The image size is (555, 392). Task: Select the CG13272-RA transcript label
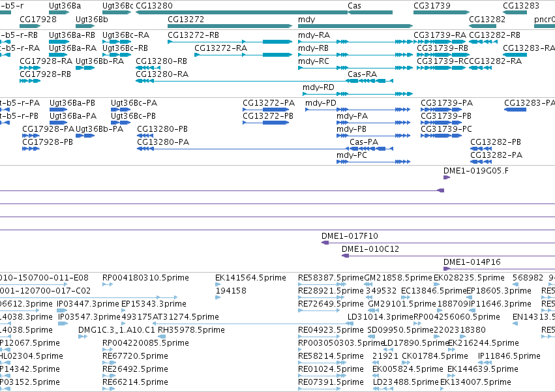point(220,48)
